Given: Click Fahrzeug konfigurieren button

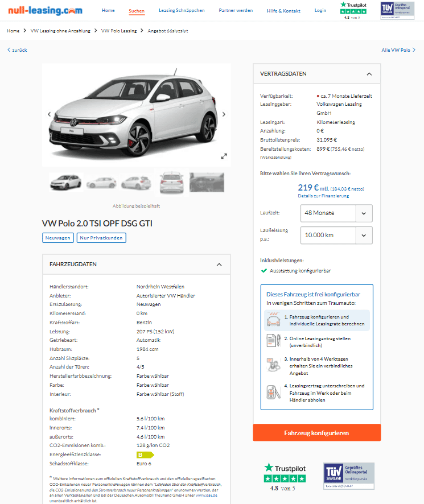Looking at the screenshot, I should (x=316, y=433).
